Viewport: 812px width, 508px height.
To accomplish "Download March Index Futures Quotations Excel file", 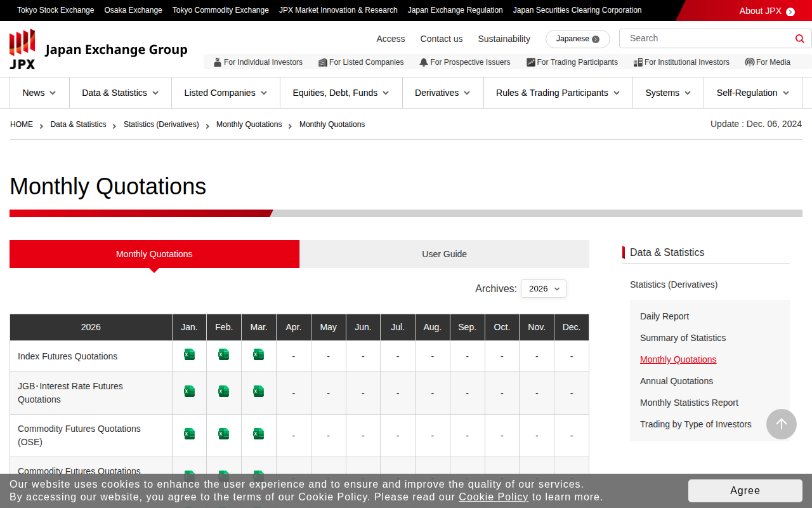I will point(258,355).
